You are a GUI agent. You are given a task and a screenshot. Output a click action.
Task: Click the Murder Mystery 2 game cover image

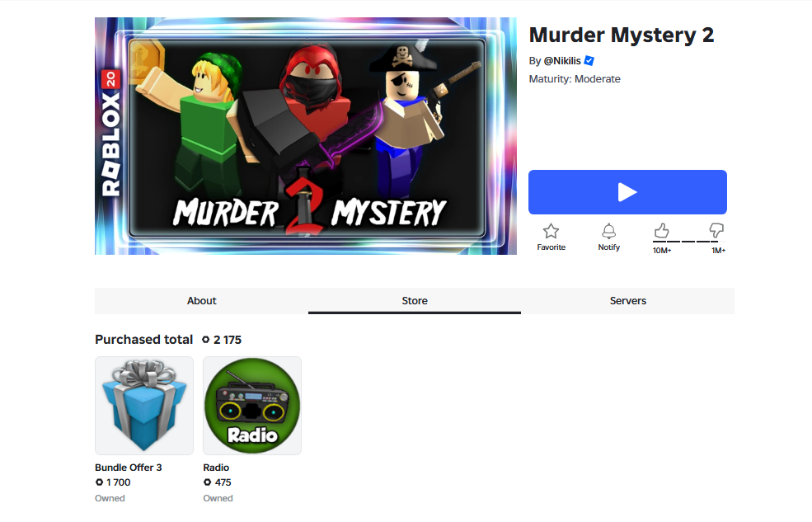306,136
